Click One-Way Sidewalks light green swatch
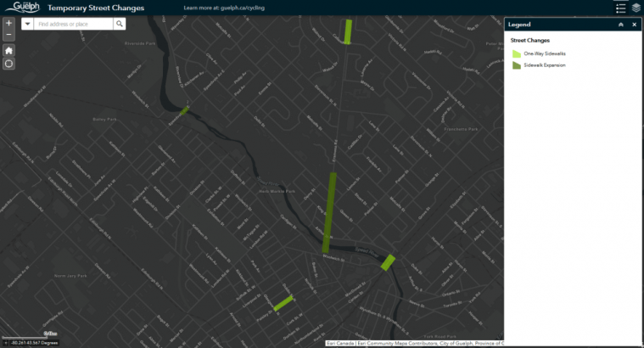 tap(516, 53)
